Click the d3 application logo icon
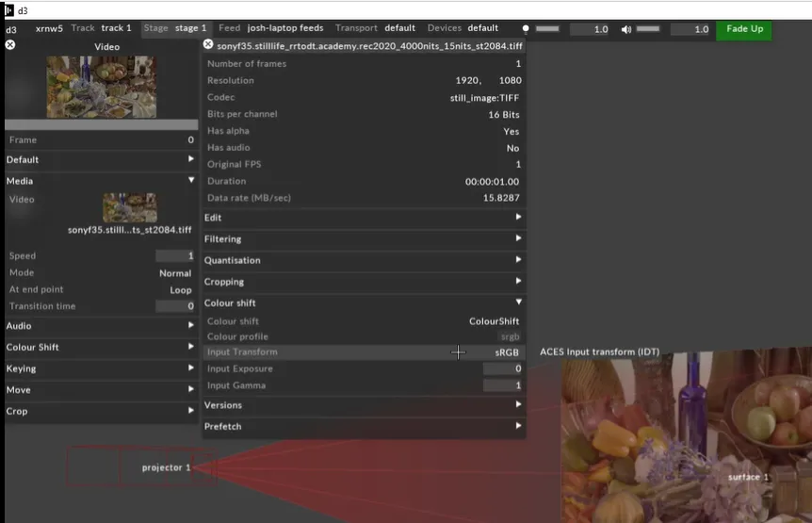This screenshot has width=812, height=523. 9,9
